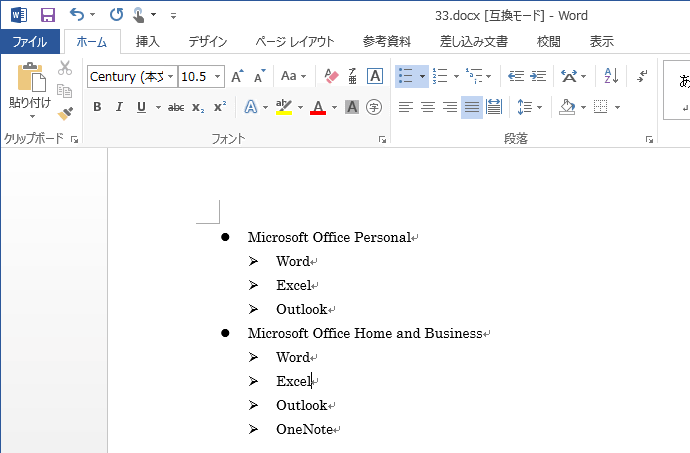Switch to the 参考資料 tab
The width and height of the screenshot is (690, 453).
387,42
